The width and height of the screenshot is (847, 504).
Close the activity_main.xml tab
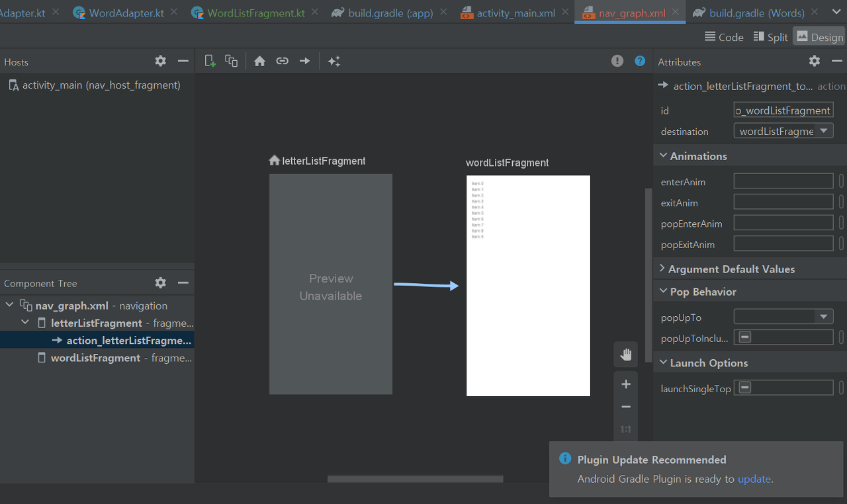[565, 12]
